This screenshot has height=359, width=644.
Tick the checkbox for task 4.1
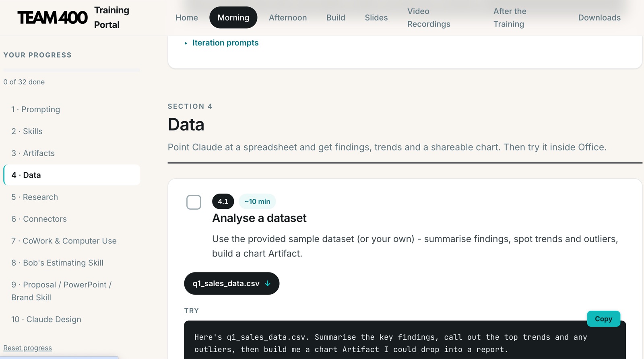[x=194, y=202]
